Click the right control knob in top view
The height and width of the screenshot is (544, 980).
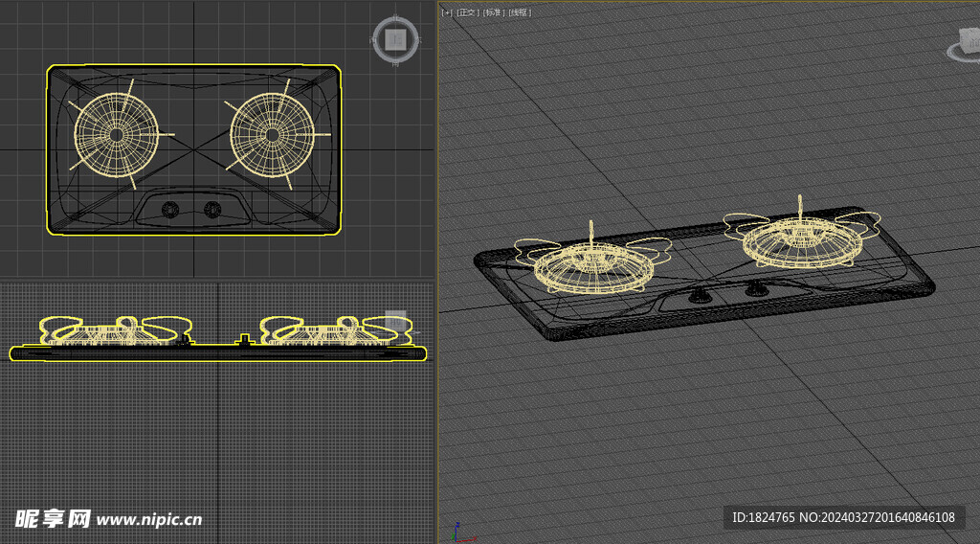pos(212,209)
